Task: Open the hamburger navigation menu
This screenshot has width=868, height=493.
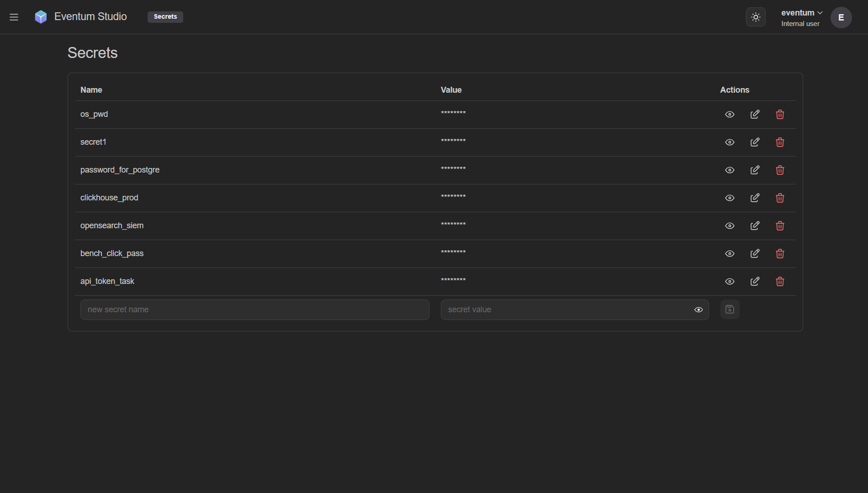Action: pos(14,17)
